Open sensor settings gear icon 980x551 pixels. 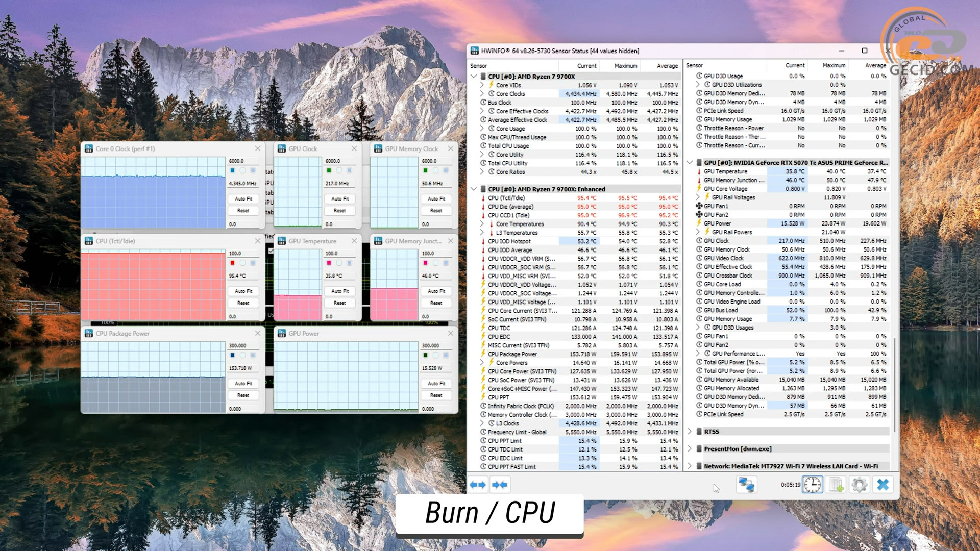coord(860,485)
